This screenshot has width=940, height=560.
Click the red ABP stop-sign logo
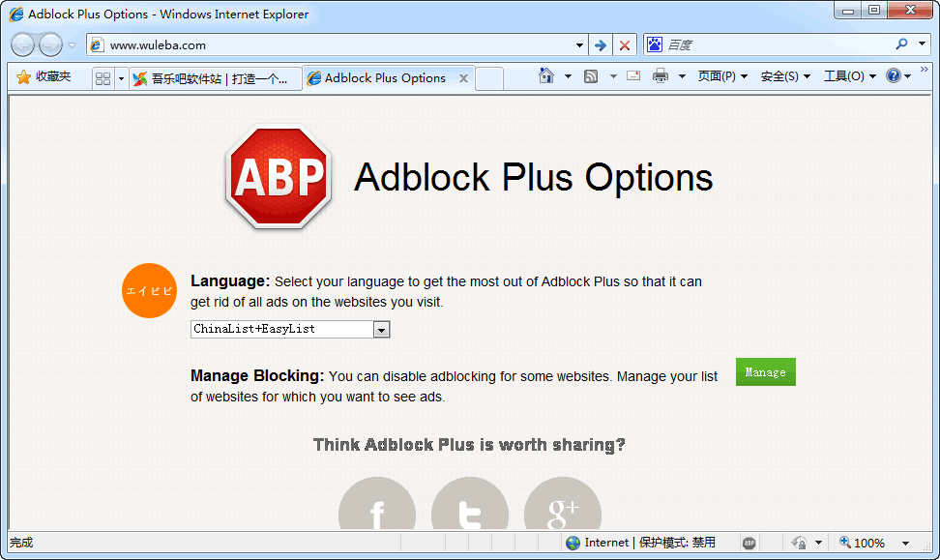(x=279, y=177)
